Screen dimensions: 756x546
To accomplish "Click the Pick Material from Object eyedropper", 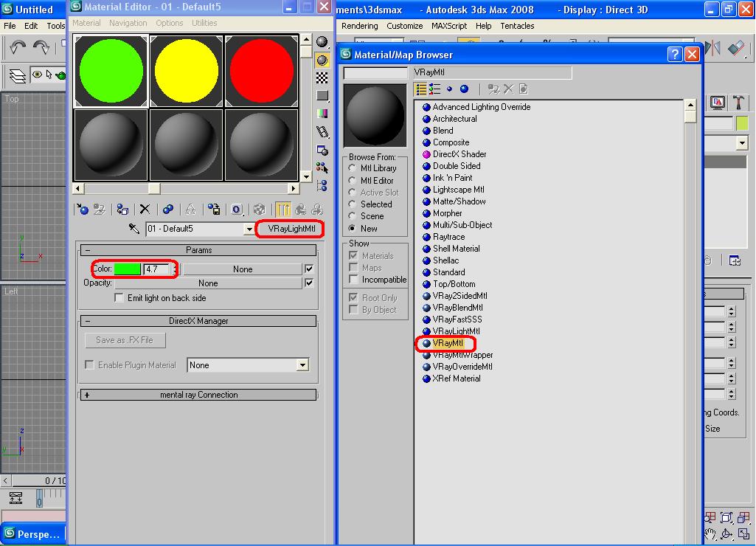I will pyautogui.click(x=134, y=228).
